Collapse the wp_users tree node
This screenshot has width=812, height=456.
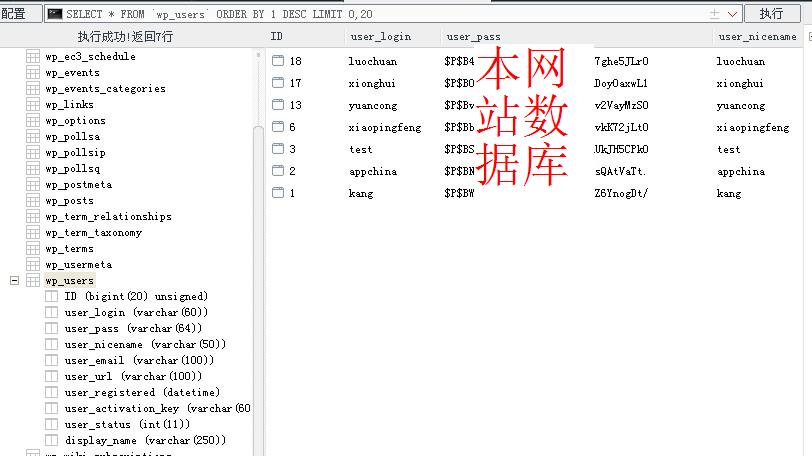click(x=14, y=281)
